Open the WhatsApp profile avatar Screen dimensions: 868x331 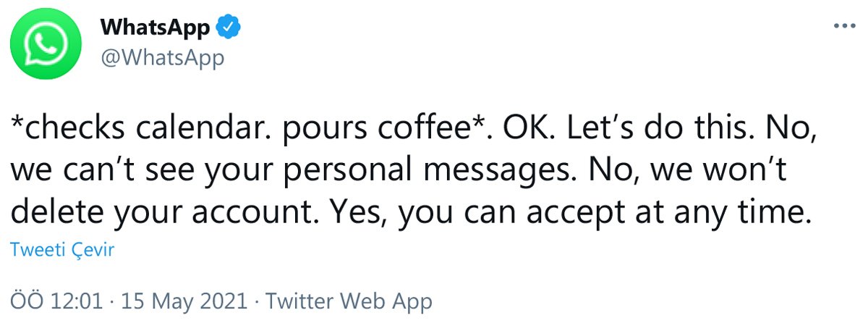(x=43, y=45)
